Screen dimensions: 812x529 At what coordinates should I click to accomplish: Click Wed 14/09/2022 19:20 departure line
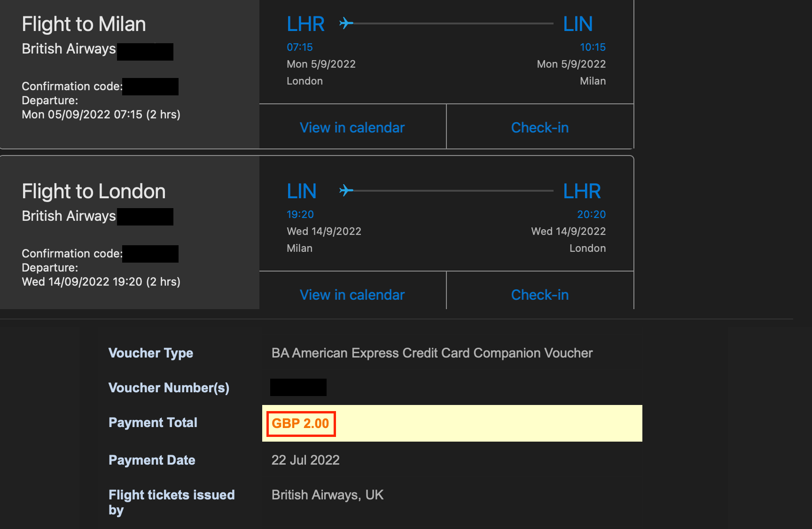click(x=101, y=282)
